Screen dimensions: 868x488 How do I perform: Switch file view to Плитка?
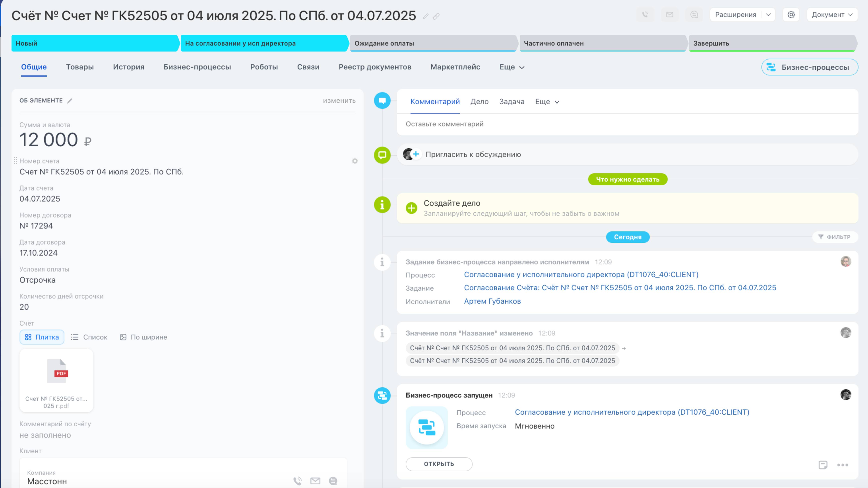[42, 337]
